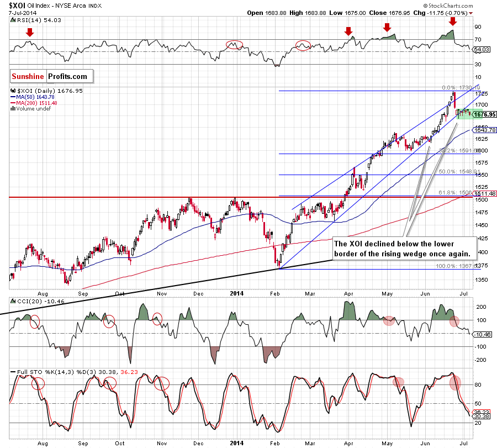Click the 'MA(200) 1511.48' legend entry
The width and height of the screenshot is (497, 448).
click(x=37, y=103)
